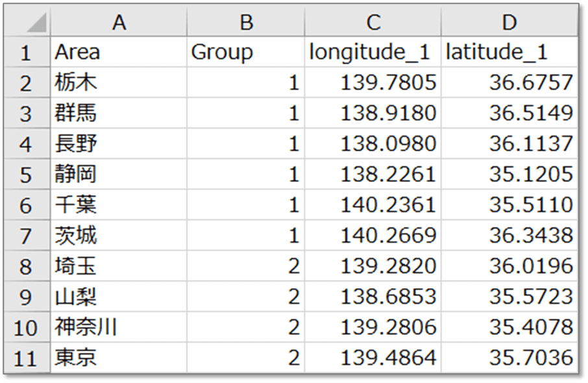Select row 1 header
588x383 pixels.
coord(26,53)
